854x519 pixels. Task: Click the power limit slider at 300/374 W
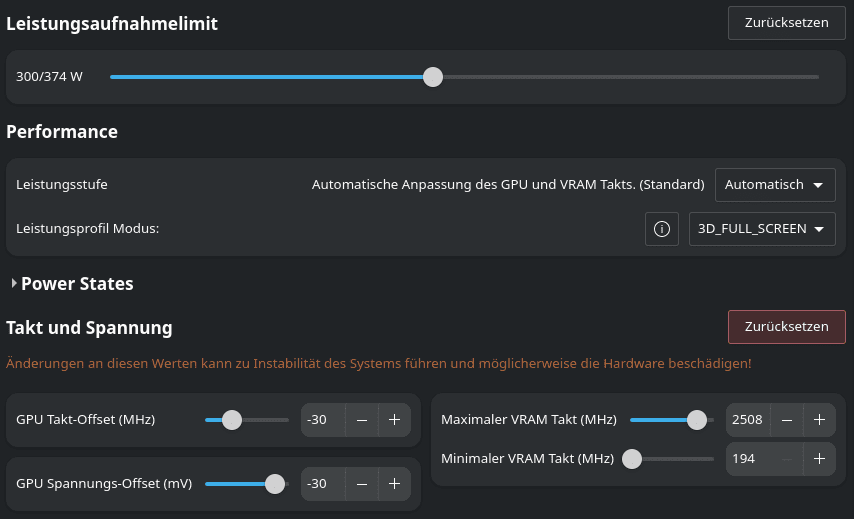click(465, 77)
